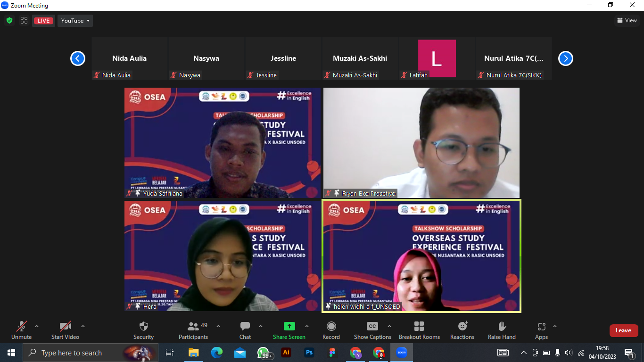Raise Hand in the meeting

[x=502, y=327]
